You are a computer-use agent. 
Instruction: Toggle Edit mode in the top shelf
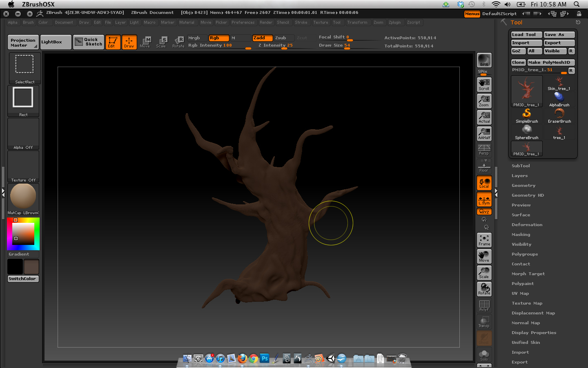click(113, 42)
